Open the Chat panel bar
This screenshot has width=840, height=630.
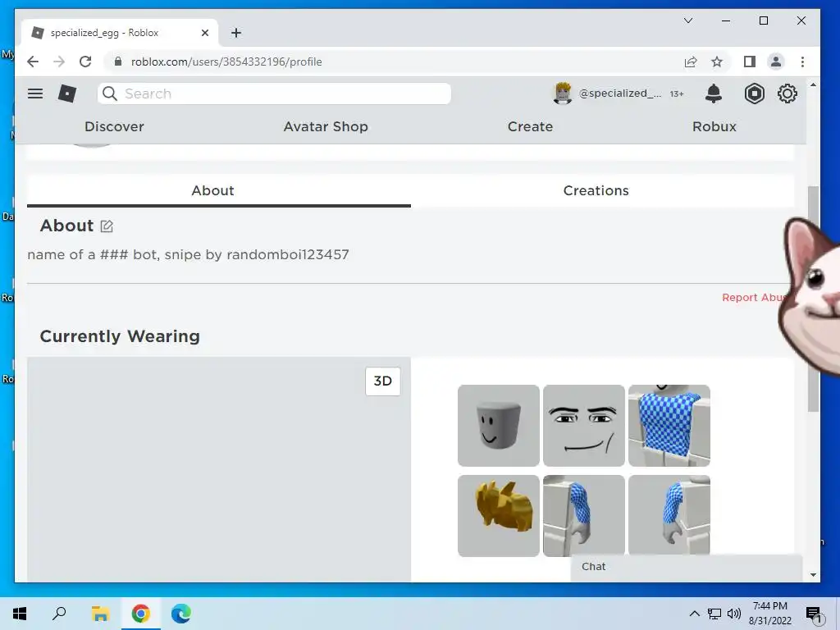687,567
